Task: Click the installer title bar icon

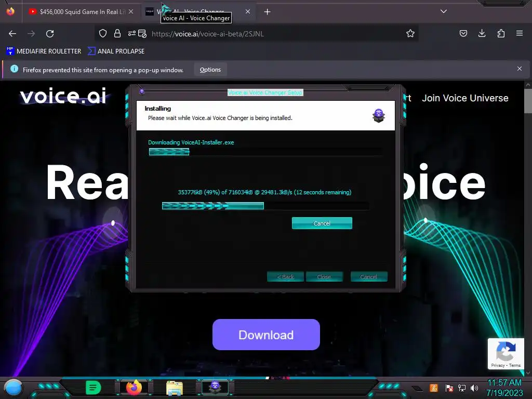Action: [x=142, y=91]
